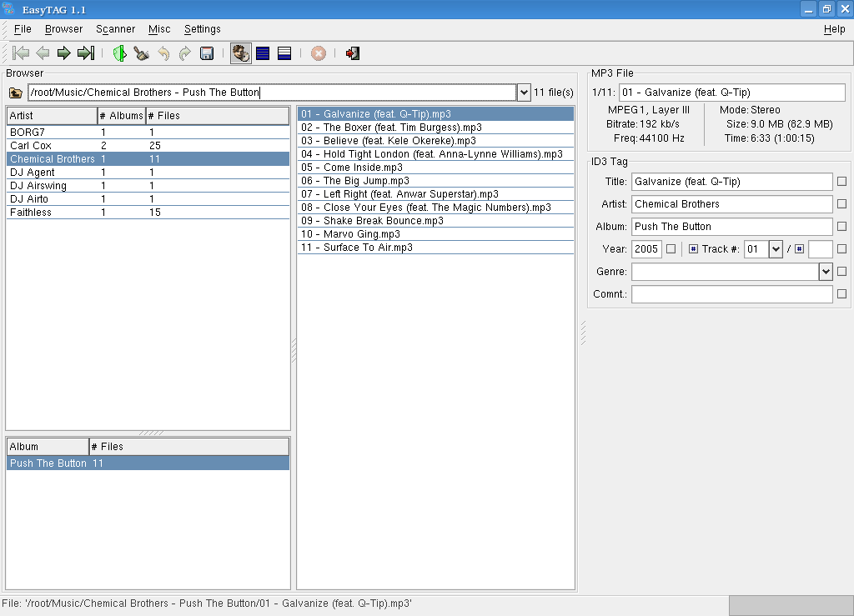Expand the Genre dropdown list
The image size is (854, 616).
[x=826, y=272]
